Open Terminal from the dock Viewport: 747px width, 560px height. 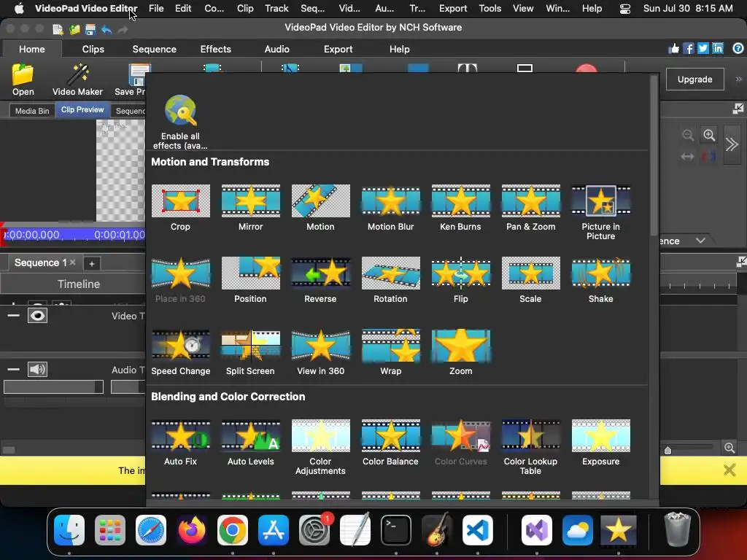396,530
